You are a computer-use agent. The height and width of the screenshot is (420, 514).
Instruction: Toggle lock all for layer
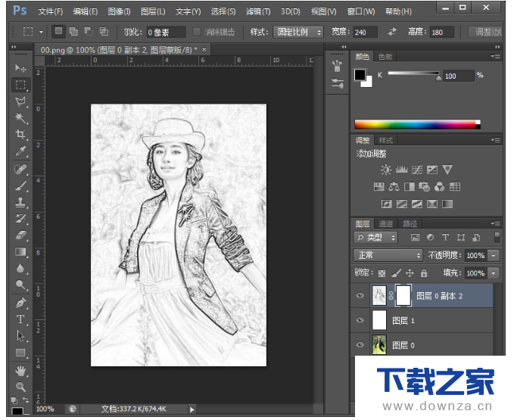424,273
